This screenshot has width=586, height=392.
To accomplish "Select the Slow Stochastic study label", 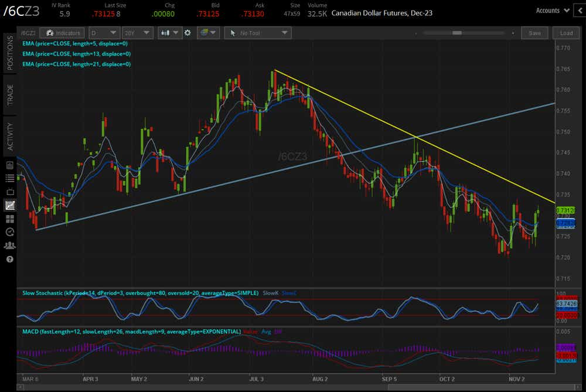I will [140, 293].
